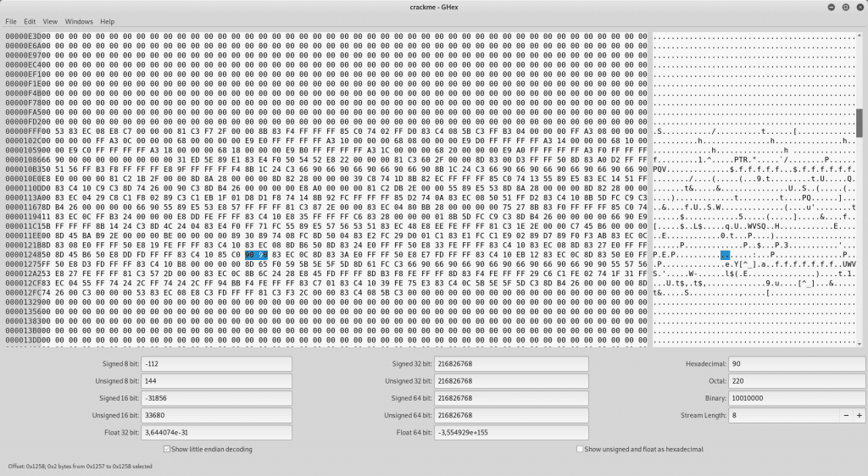Click the Float 32 bit value field

[216, 432]
